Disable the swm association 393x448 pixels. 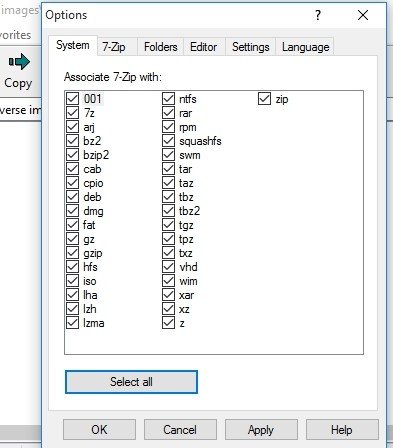pyautogui.click(x=168, y=155)
